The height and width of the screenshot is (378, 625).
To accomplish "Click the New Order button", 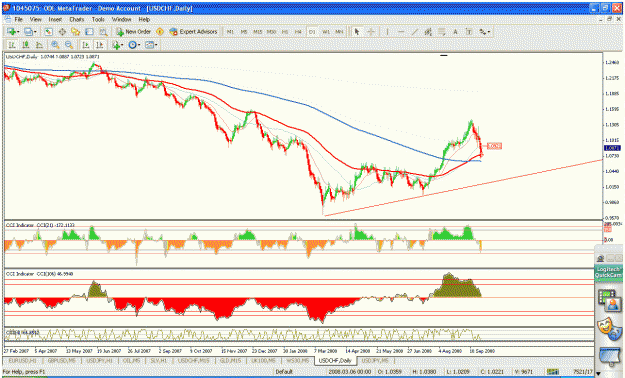I will [134, 32].
